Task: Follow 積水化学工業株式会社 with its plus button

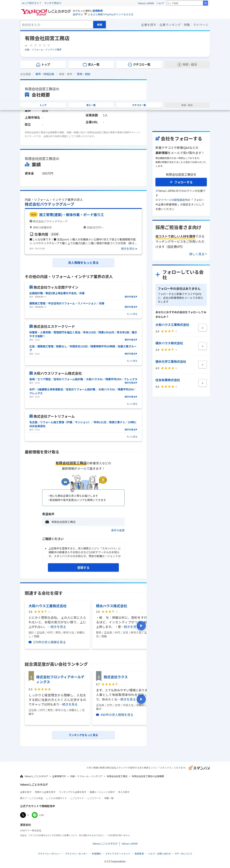Action: 202,365
